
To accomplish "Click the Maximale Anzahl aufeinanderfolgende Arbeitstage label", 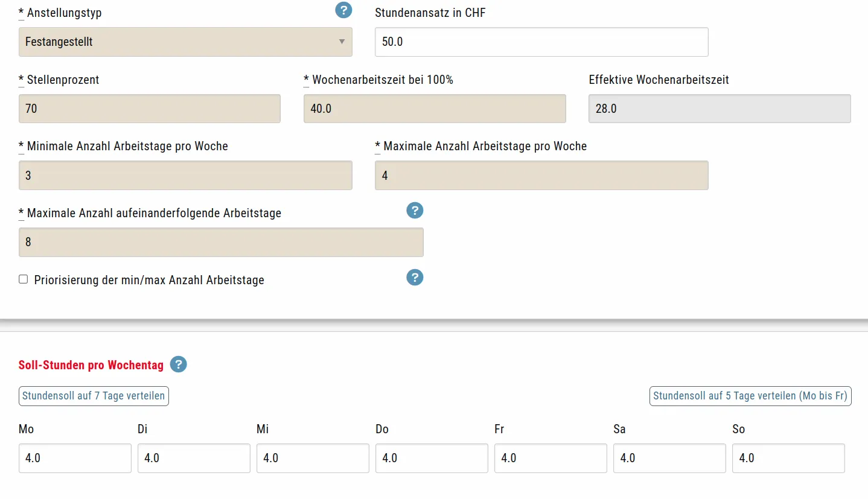I will [x=150, y=213].
